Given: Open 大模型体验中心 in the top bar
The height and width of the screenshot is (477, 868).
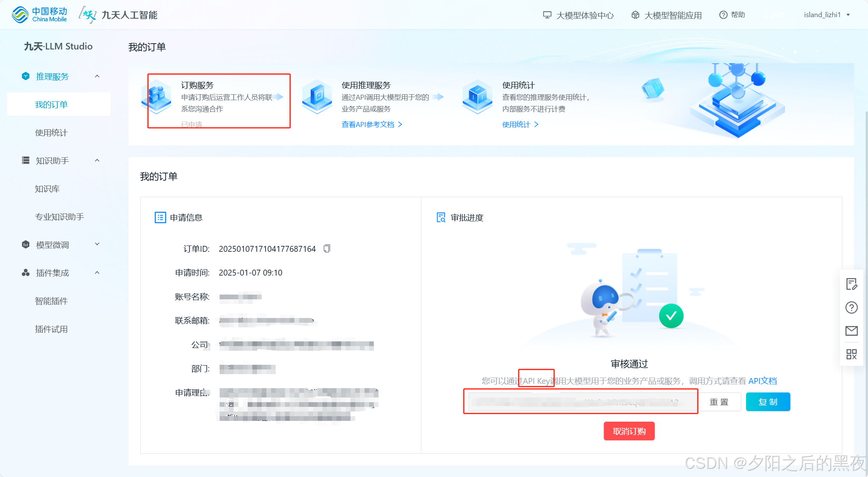Looking at the screenshot, I should coord(579,15).
